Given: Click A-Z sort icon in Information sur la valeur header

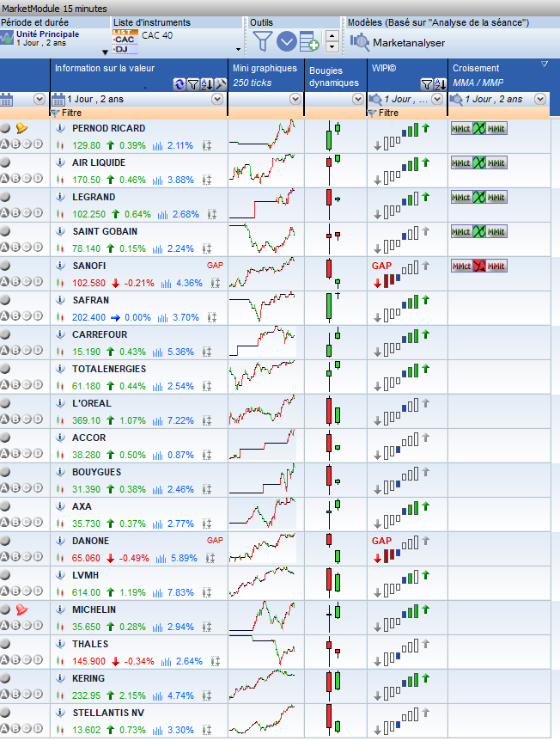Looking at the screenshot, I should [207, 84].
